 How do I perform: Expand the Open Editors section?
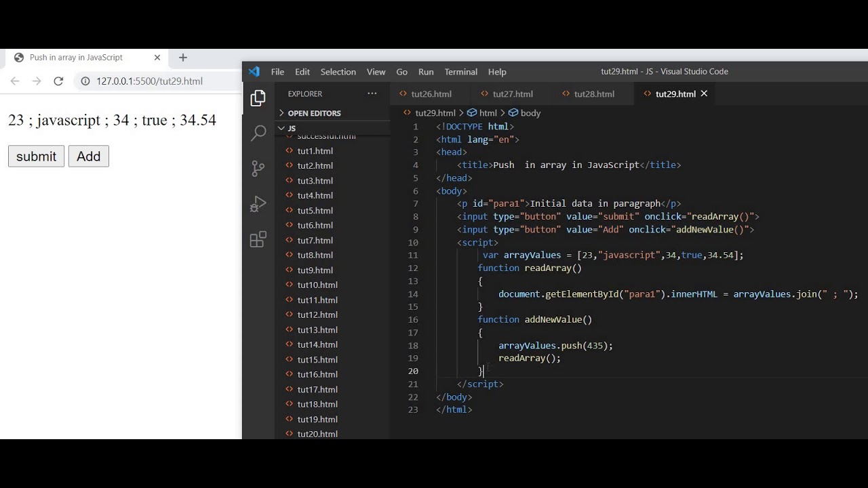click(314, 113)
